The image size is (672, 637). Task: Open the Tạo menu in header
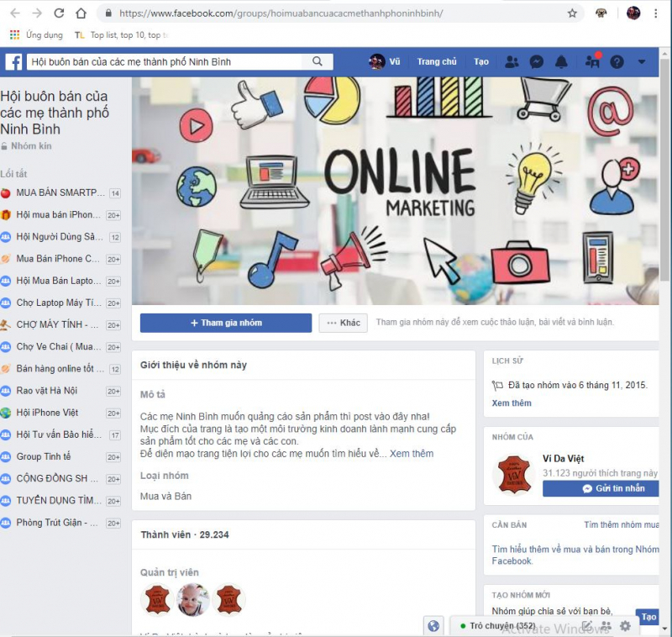click(480, 61)
